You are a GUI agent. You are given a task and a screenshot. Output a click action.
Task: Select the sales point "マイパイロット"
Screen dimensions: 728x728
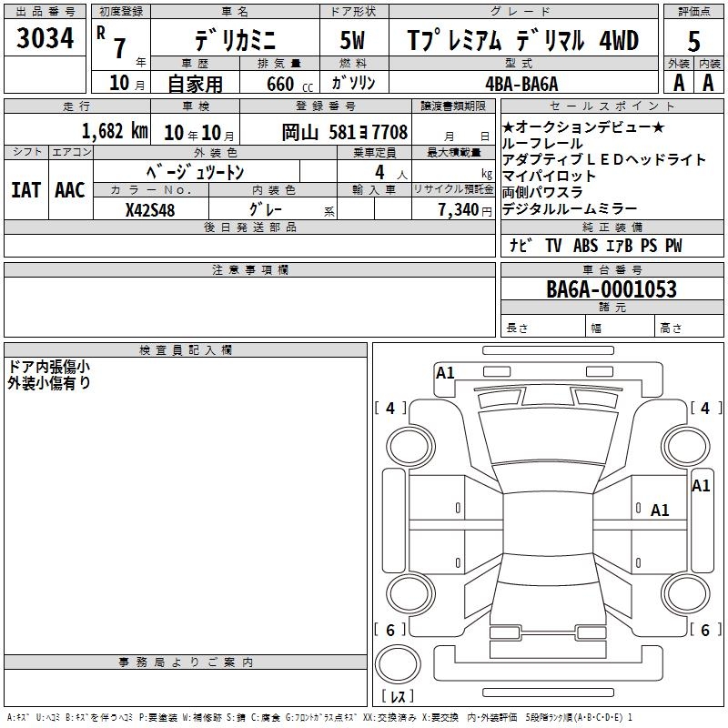coord(549,176)
